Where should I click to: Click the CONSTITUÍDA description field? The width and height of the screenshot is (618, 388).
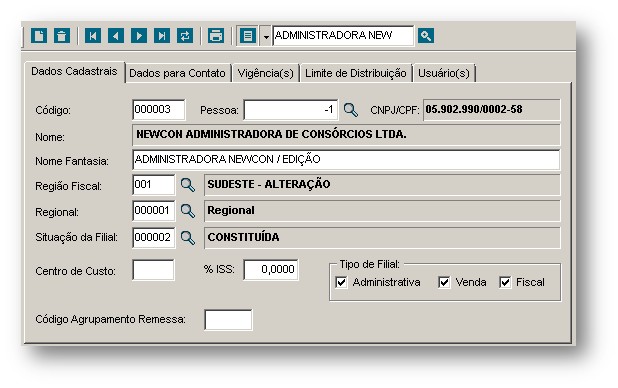point(382,238)
